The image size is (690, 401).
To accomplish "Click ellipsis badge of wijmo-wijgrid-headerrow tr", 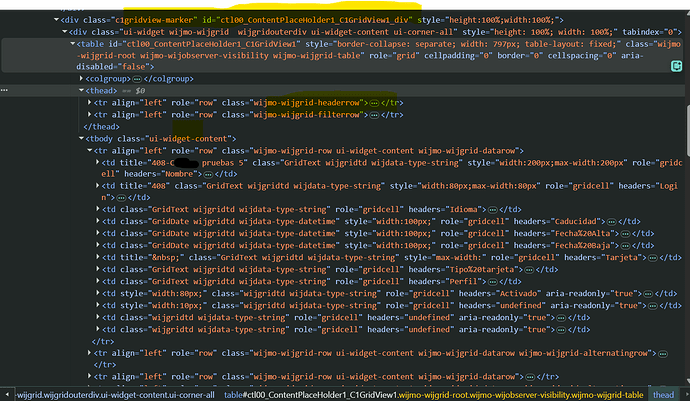I will tap(374, 103).
